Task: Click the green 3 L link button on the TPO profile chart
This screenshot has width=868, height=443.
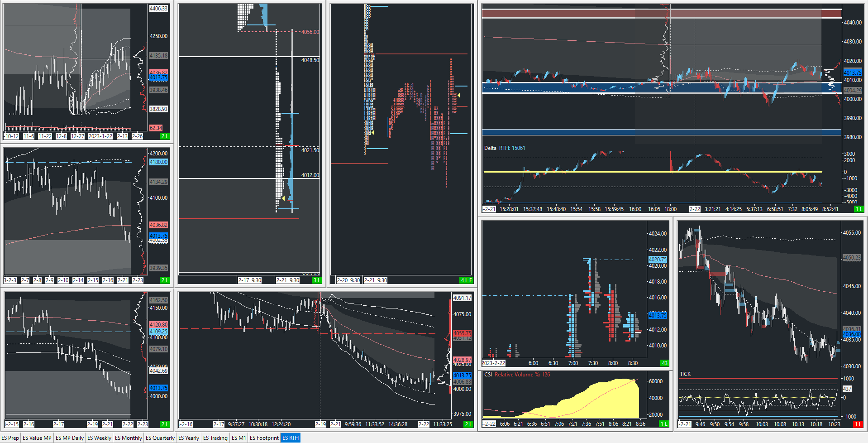Action: pyautogui.click(x=317, y=280)
